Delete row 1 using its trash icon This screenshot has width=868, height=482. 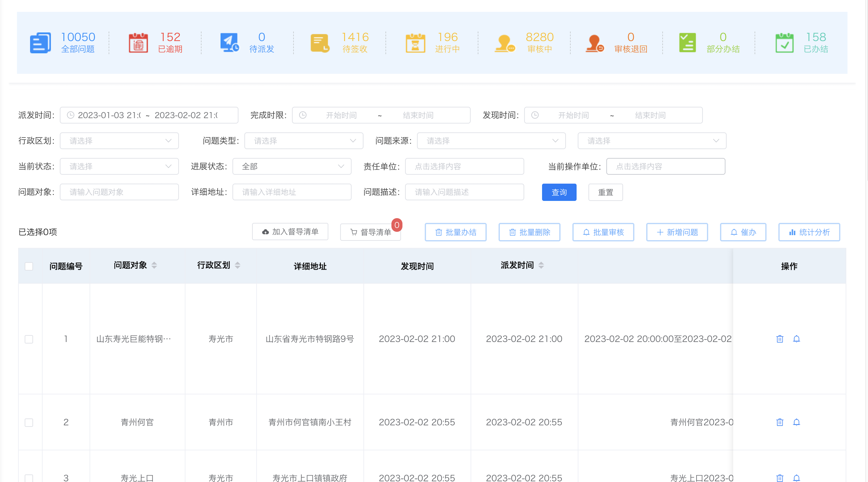click(780, 339)
